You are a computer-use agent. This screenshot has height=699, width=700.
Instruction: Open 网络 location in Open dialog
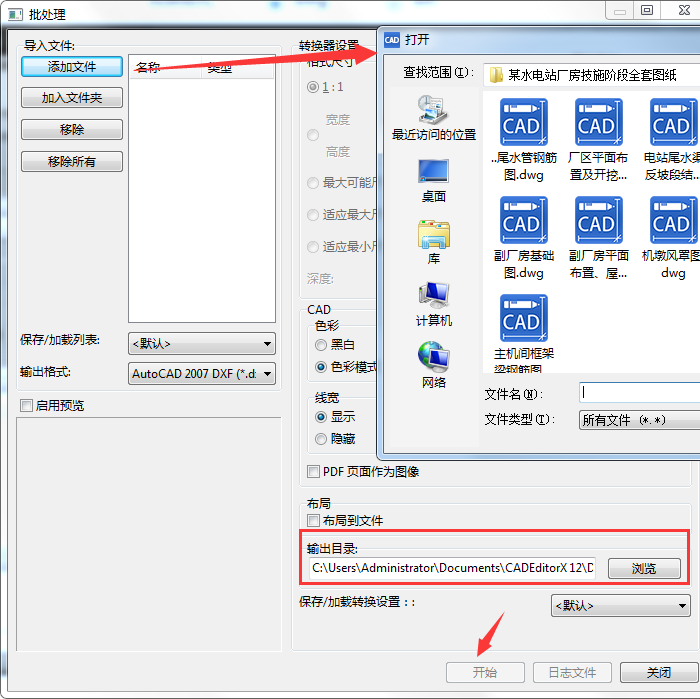pos(433,365)
